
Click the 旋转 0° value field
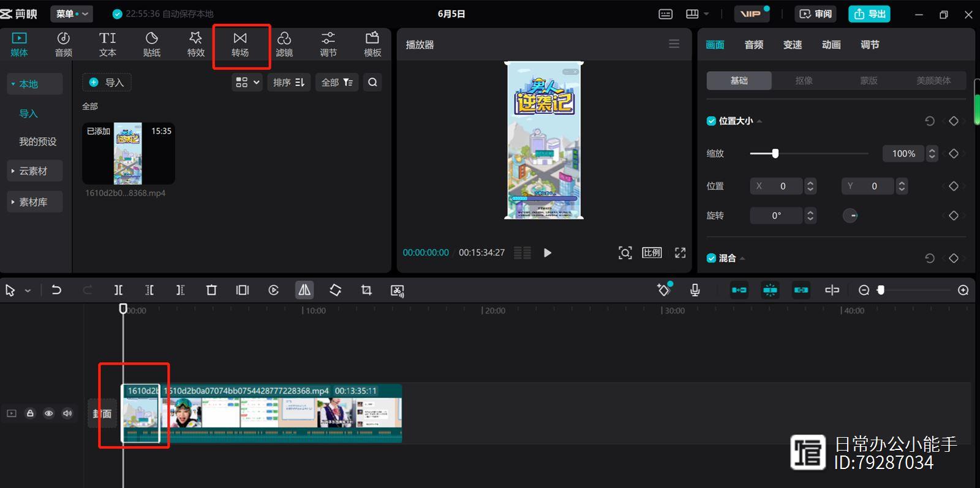tap(777, 215)
